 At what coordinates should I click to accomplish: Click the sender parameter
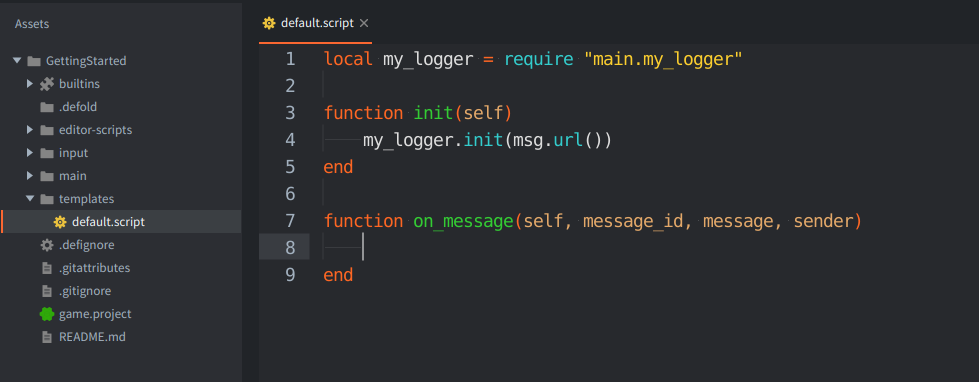coord(823,222)
